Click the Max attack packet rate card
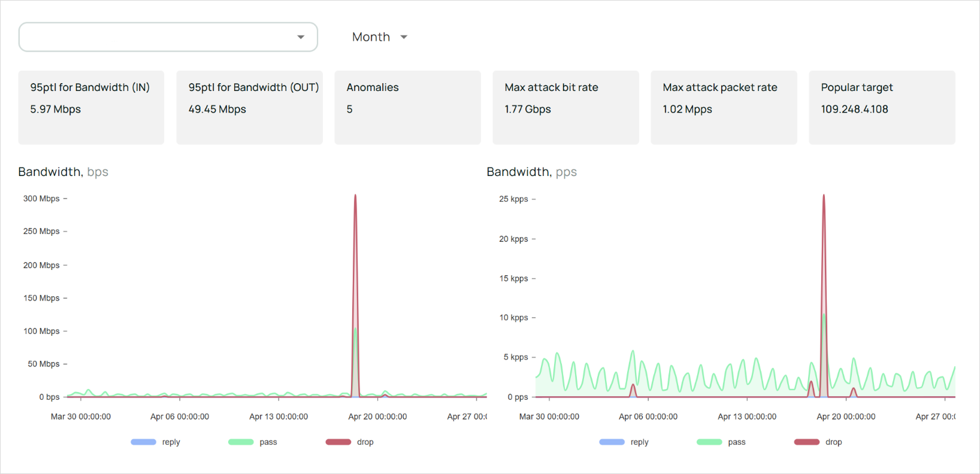Screen dimensions: 980x474 coord(724,108)
